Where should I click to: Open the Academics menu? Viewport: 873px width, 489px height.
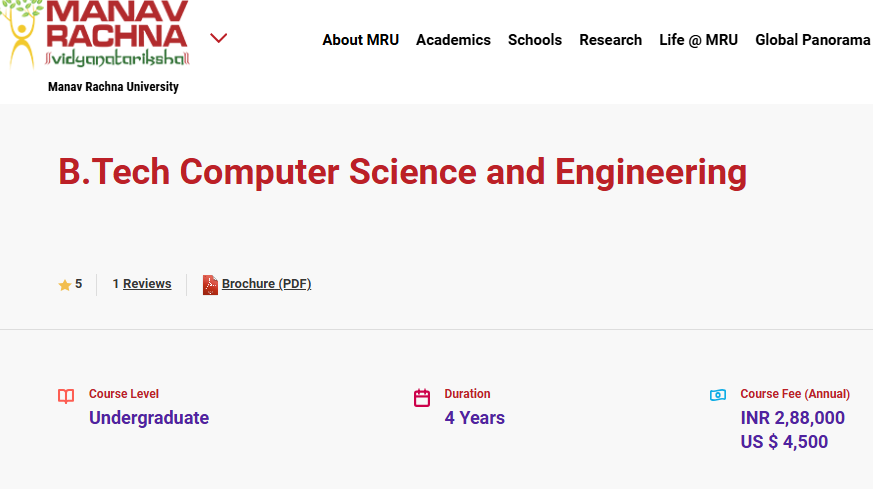(453, 40)
